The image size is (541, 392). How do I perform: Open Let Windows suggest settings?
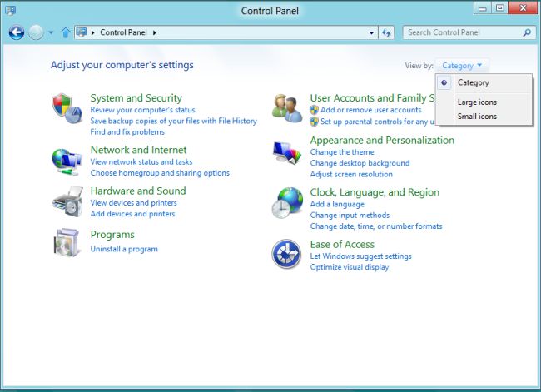361,256
